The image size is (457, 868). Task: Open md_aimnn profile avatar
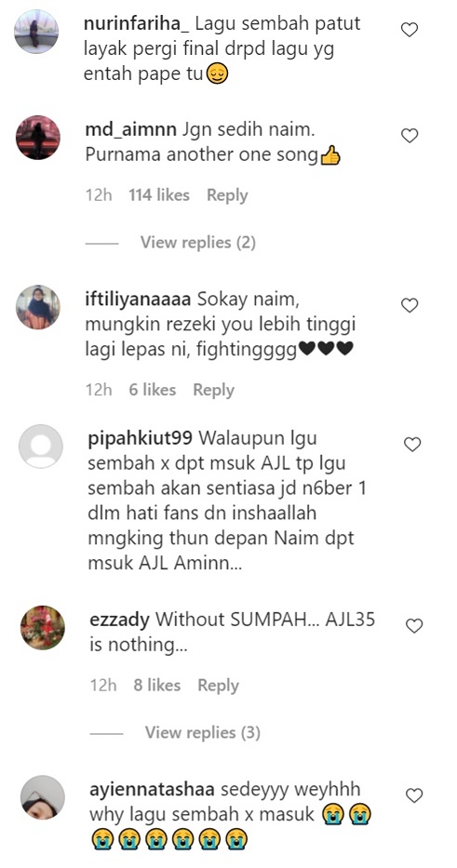(37, 138)
